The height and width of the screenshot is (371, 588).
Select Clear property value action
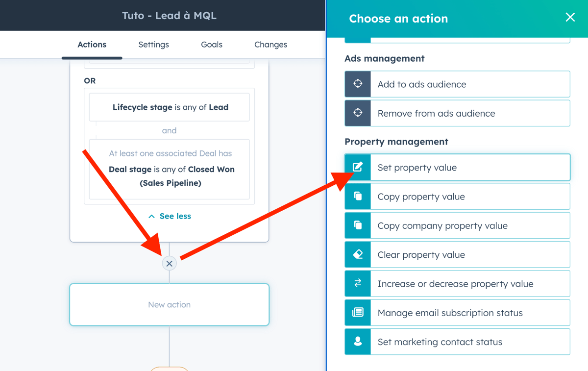(457, 254)
